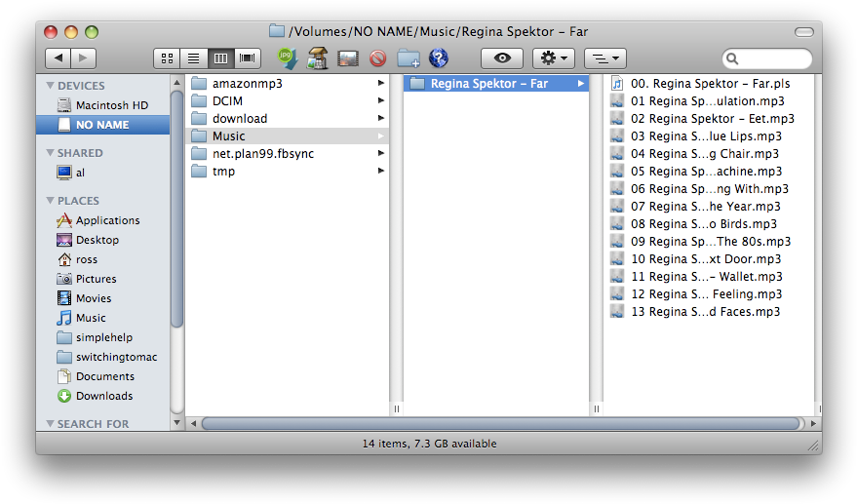857x504 pixels.
Task: Collapse the SHARED sidebar section
Action: pyautogui.click(x=51, y=153)
